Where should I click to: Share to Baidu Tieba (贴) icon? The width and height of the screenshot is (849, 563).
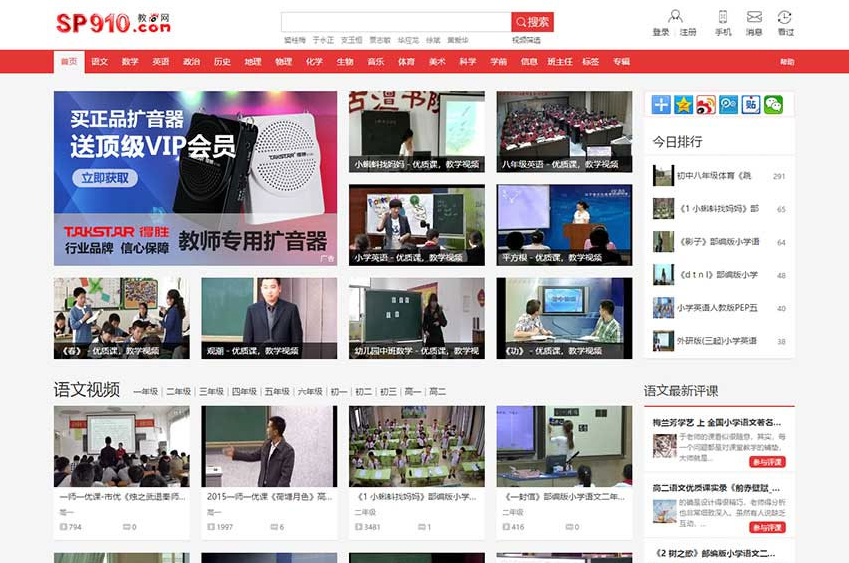(x=751, y=105)
